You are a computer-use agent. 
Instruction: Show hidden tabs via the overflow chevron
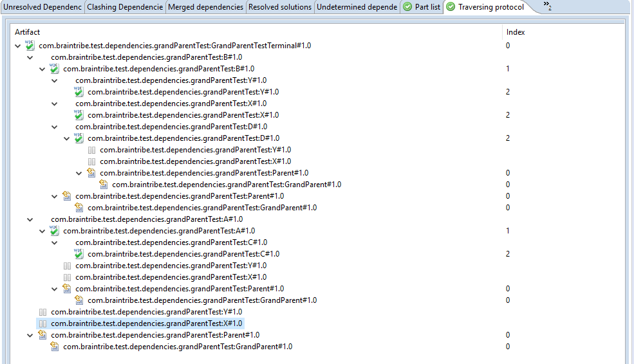547,6
